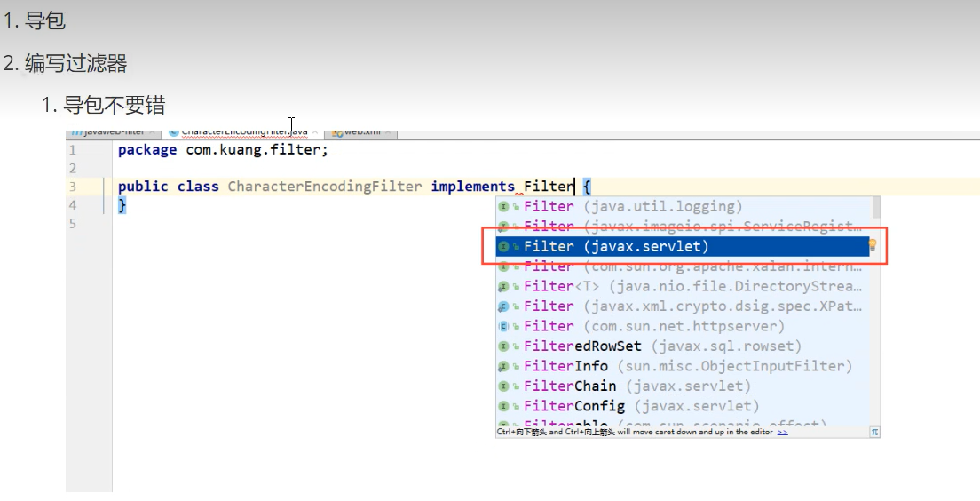The image size is (980, 501).
Task: Close the web.xml tab
Action: coord(388,132)
